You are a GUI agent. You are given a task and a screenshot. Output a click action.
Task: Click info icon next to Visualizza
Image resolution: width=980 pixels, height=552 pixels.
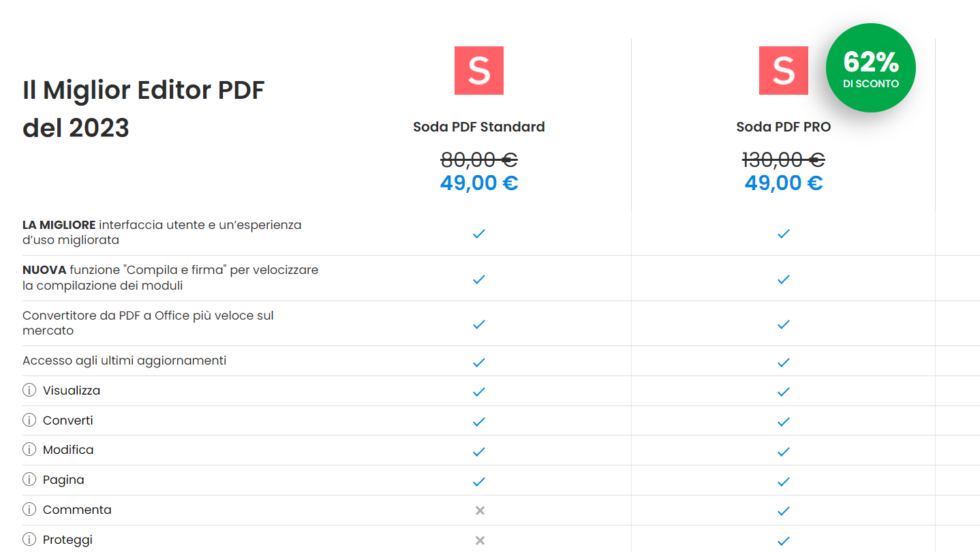[29, 390]
